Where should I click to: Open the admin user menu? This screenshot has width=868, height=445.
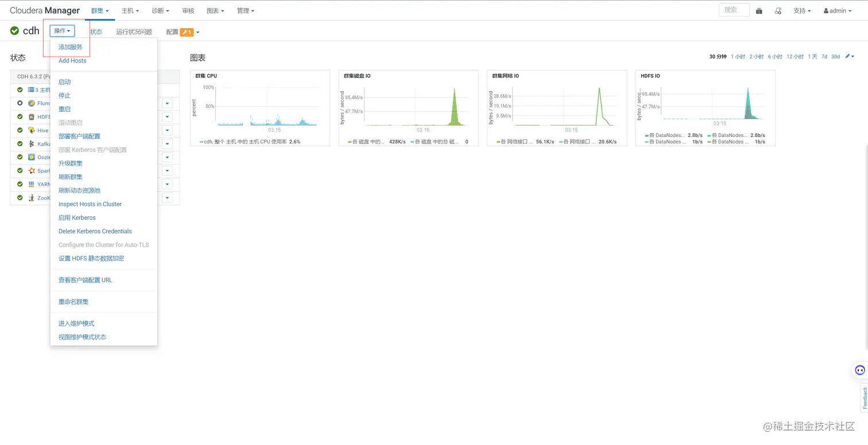pyautogui.click(x=838, y=10)
